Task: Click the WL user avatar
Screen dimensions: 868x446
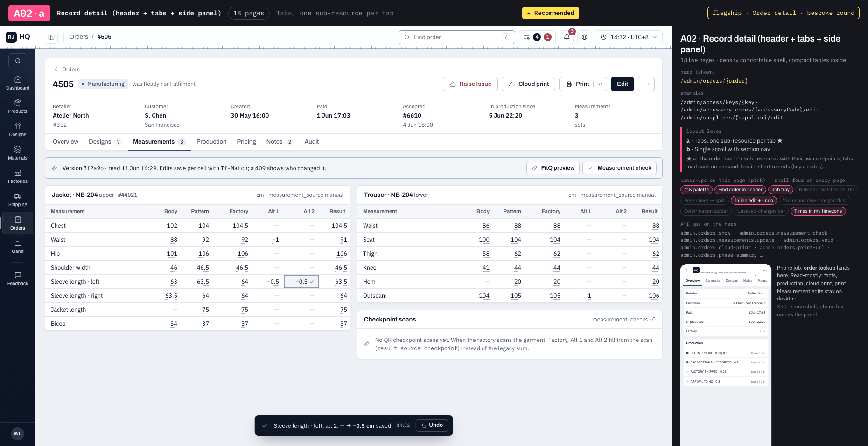Action: [x=18, y=433]
